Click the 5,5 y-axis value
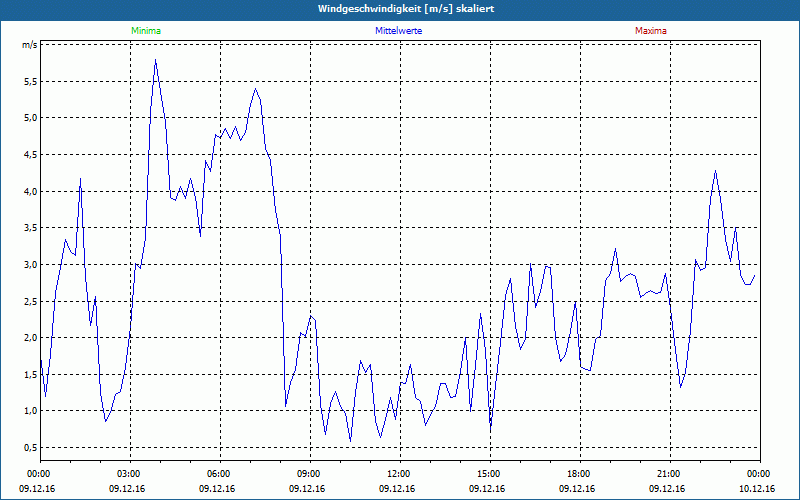This screenshot has height=500, width=800. point(31,82)
